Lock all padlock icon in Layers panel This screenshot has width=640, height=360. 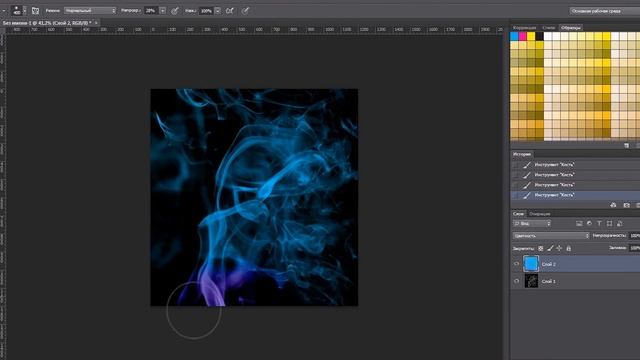point(569,248)
